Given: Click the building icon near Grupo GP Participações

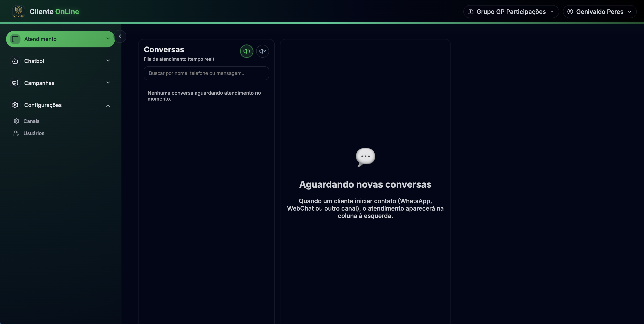Looking at the screenshot, I should pos(471,11).
